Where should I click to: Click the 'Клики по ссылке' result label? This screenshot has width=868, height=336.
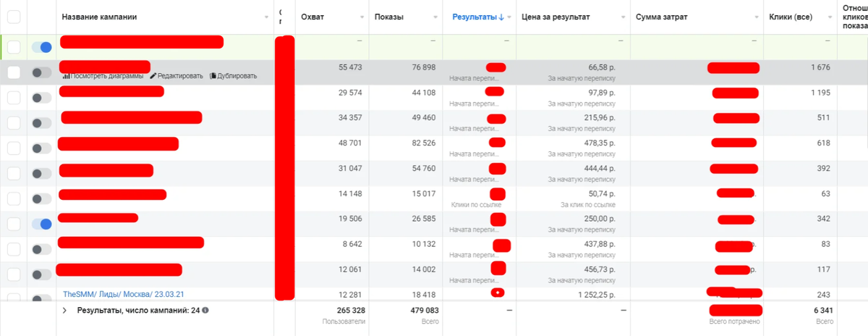tap(475, 205)
